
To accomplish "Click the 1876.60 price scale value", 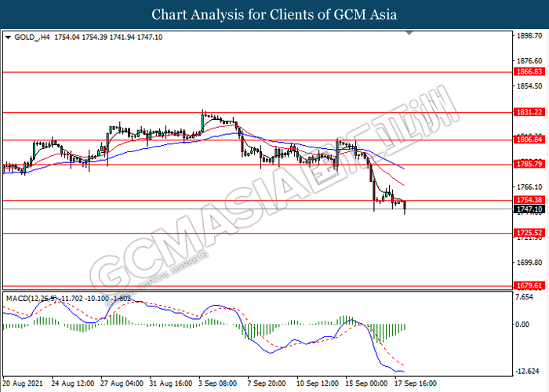I will point(529,61).
